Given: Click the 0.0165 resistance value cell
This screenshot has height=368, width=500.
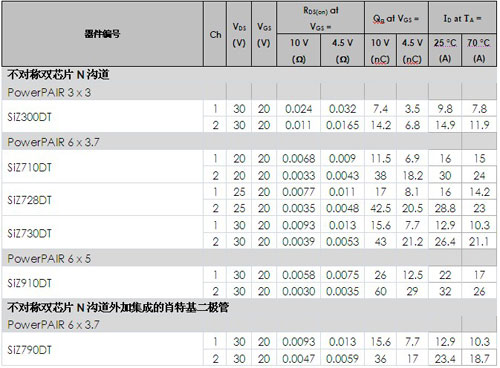Looking at the screenshot, I should 343,125.
